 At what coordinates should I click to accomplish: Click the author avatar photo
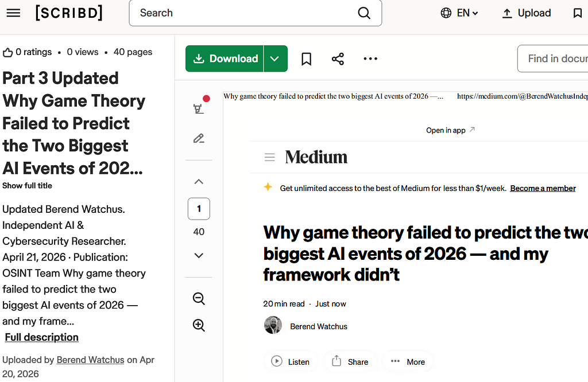[x=273, y=325]
